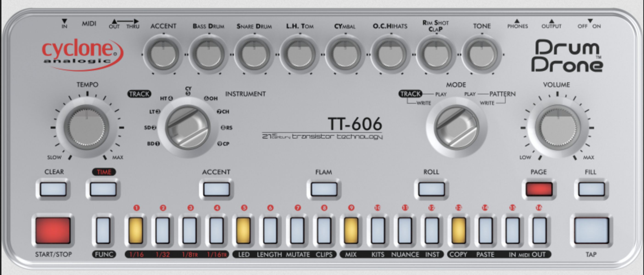This screenshot has width=644, height=275.
Task: Tap the TAP tempo button
Action: [x=591, y=230]
